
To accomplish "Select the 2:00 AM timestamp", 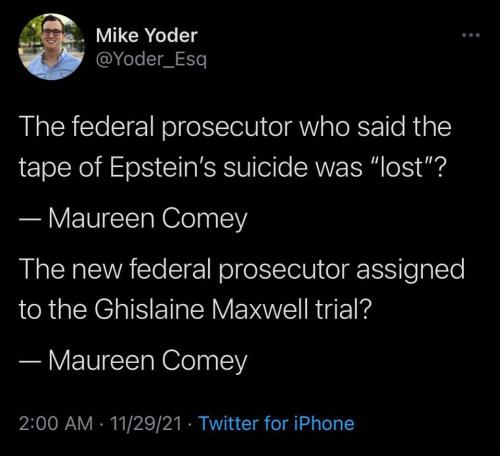I will click(x=56, y=423).
